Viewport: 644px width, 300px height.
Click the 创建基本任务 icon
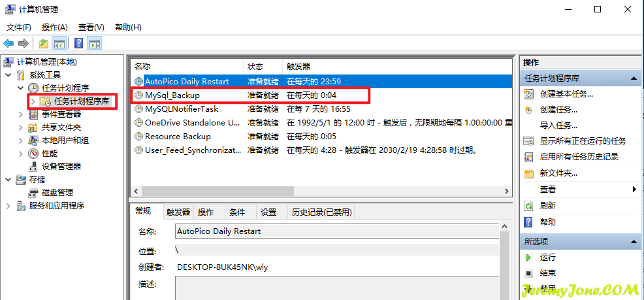tap(528, 94)
